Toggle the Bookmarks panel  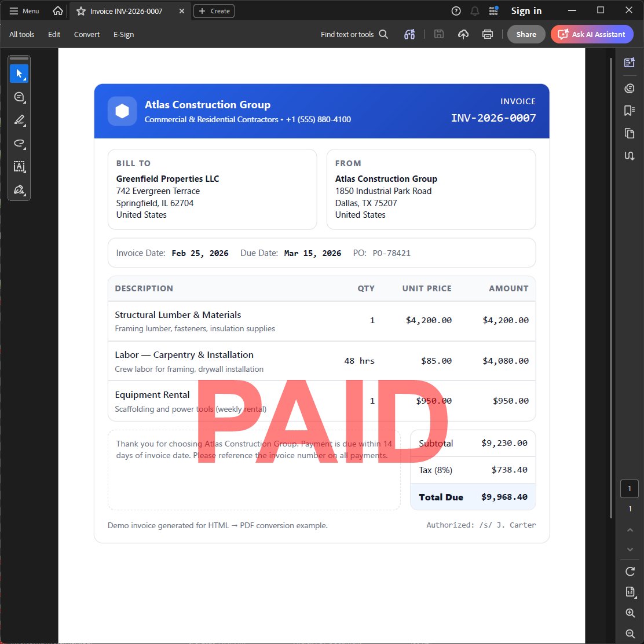pyautogui.click(x=630, y=110)
